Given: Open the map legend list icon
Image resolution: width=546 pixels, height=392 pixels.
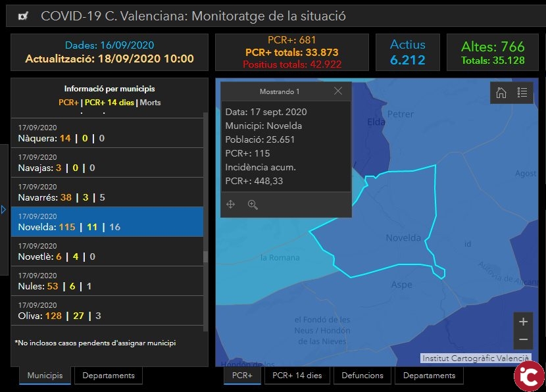Looking at the screenshot, I should 522,93.
